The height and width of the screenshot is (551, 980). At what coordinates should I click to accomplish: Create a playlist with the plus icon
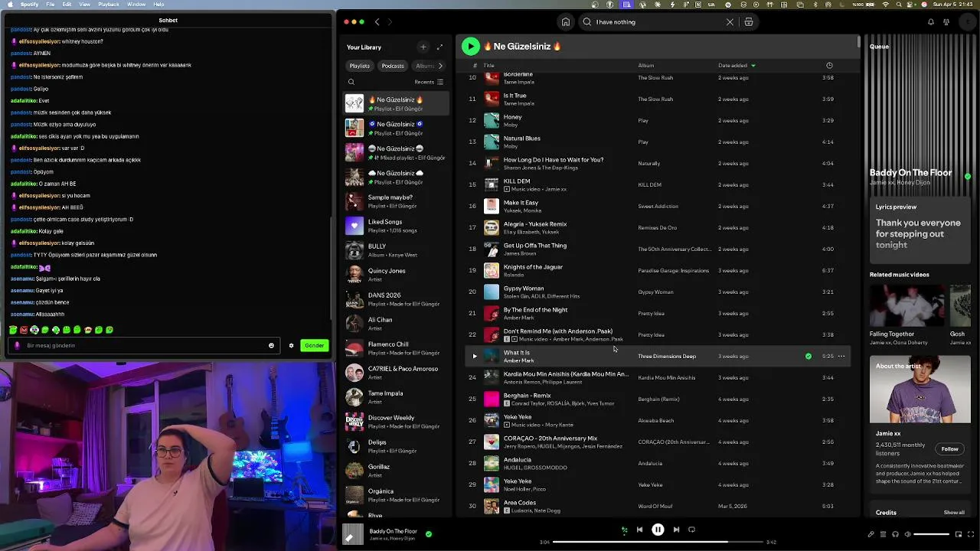423,47
